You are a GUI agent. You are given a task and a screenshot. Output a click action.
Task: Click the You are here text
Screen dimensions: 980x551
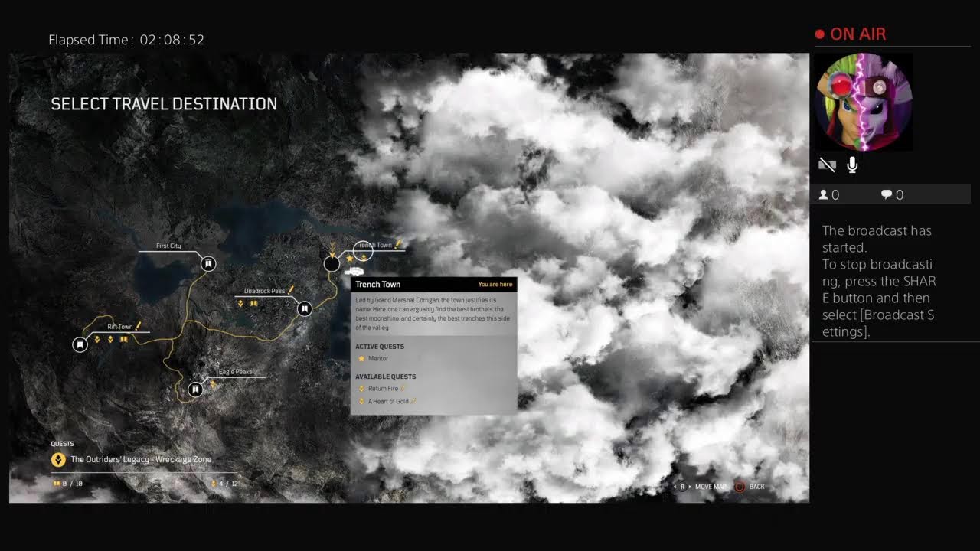point(495,285)
